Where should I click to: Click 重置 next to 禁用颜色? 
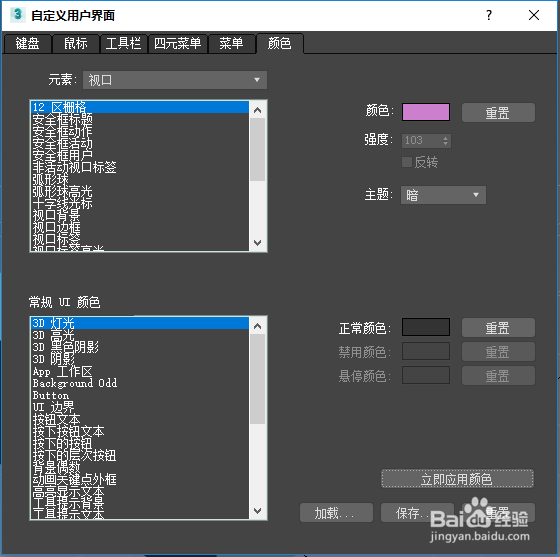click(498, 352)
